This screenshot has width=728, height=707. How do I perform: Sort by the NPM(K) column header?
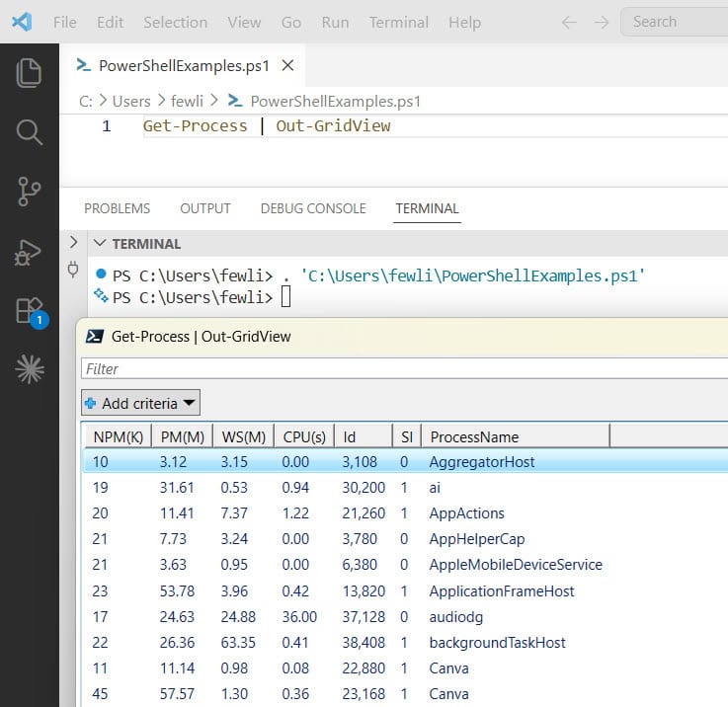(119, 436)
